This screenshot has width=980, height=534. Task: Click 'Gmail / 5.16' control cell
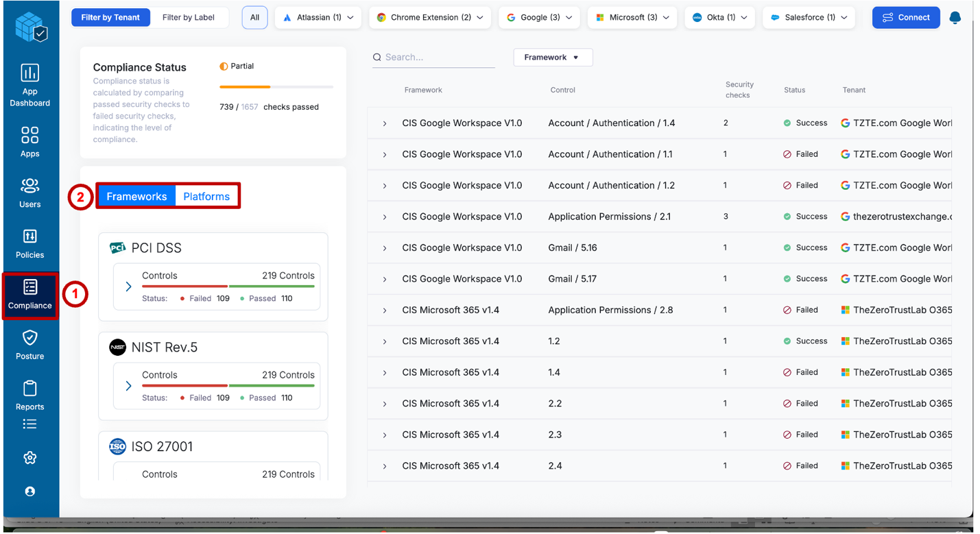[573, 247]
